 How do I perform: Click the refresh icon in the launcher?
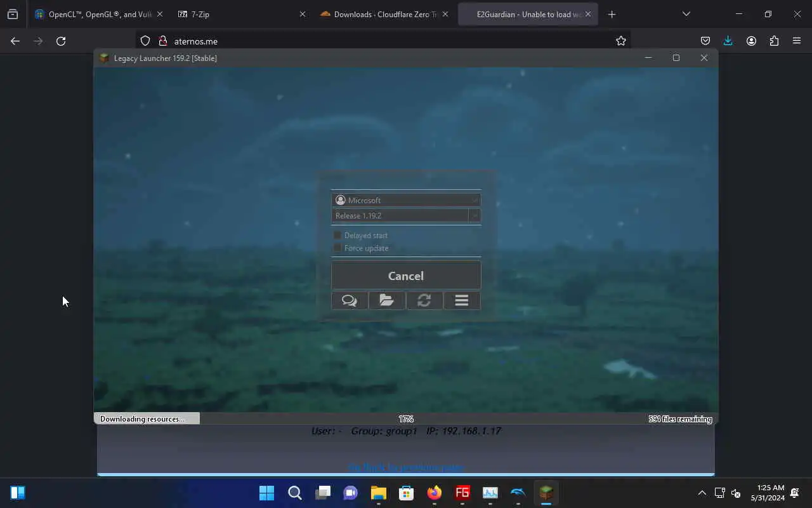click(x=424, y=300)
